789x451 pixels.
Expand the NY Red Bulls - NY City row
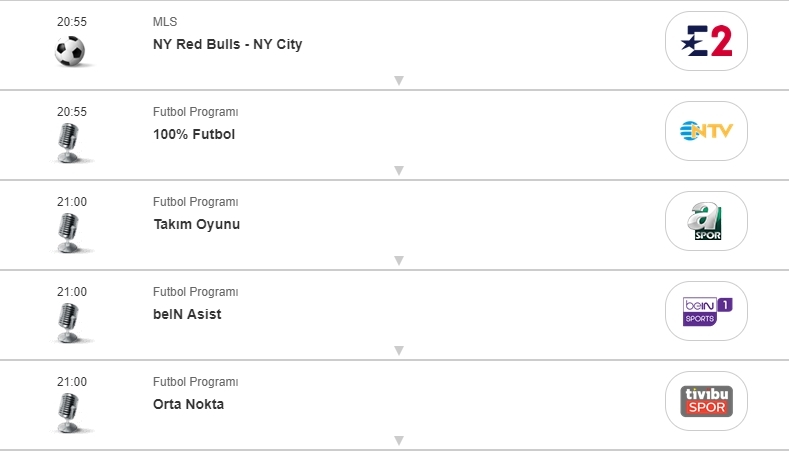tap(398, 80)
